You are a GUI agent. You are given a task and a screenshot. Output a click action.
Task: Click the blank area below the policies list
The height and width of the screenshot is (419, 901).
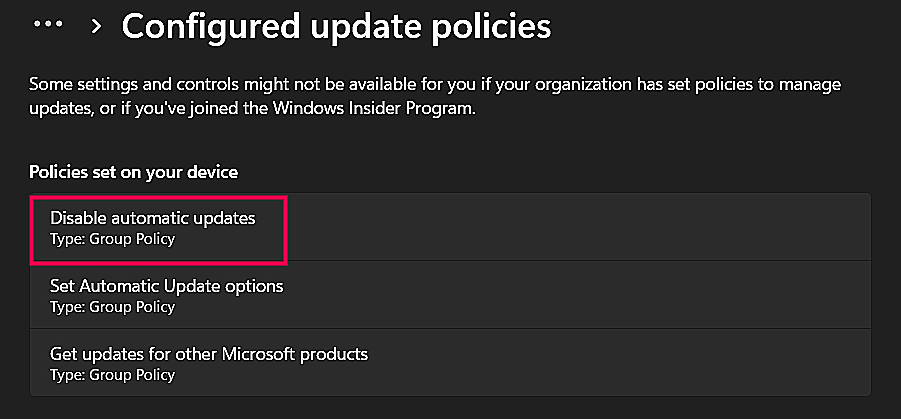tap(450, 407)
